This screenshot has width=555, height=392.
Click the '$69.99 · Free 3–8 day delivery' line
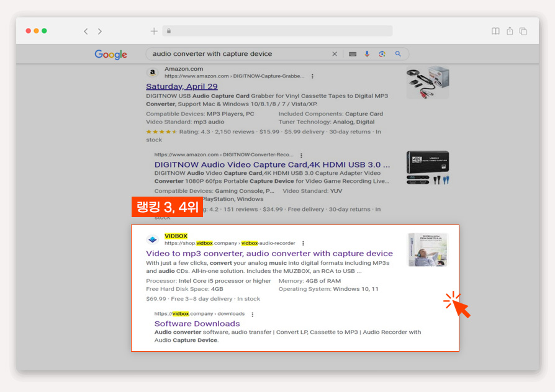(x=203, y=298)
